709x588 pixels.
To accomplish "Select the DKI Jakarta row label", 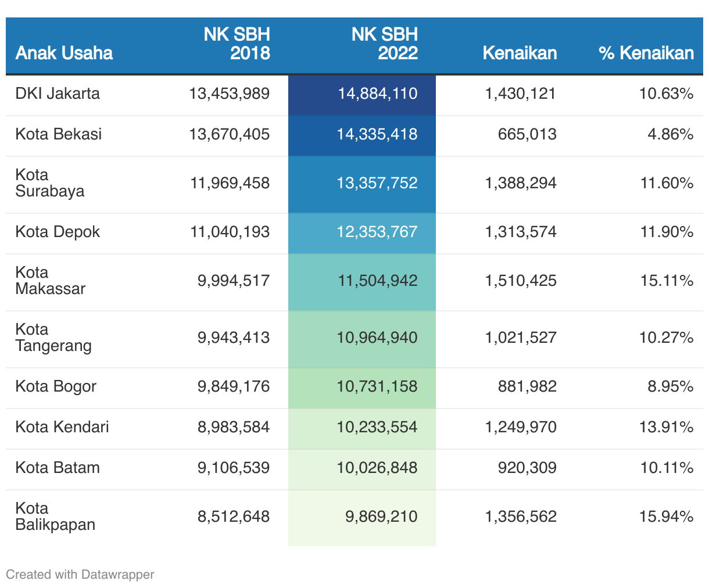I will coord(58,94).
